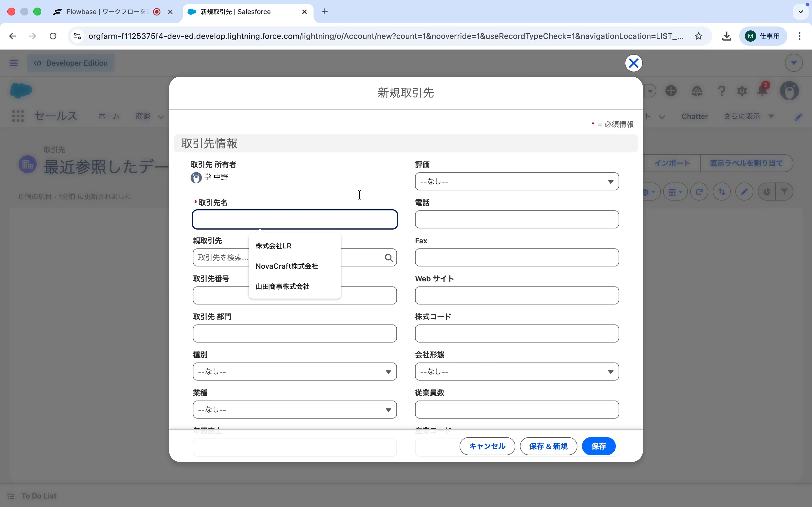Select NovaCraft株式会社 from the suggestion list

pos(286,266)
